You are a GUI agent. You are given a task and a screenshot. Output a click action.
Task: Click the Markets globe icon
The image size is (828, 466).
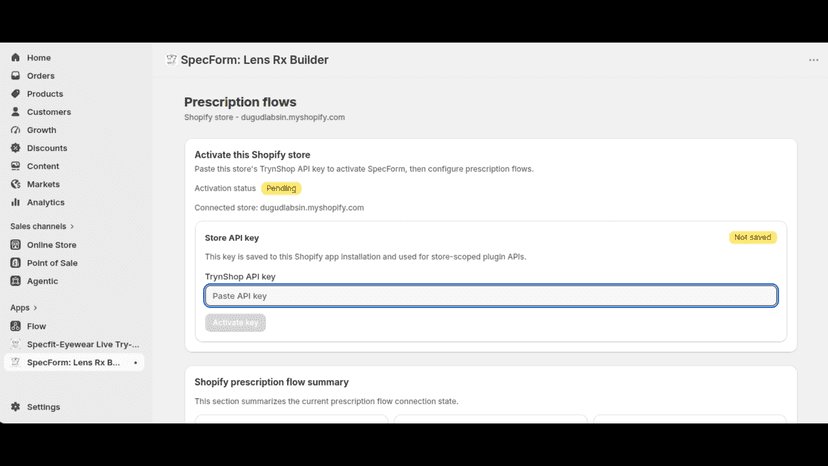pos(15,184)
